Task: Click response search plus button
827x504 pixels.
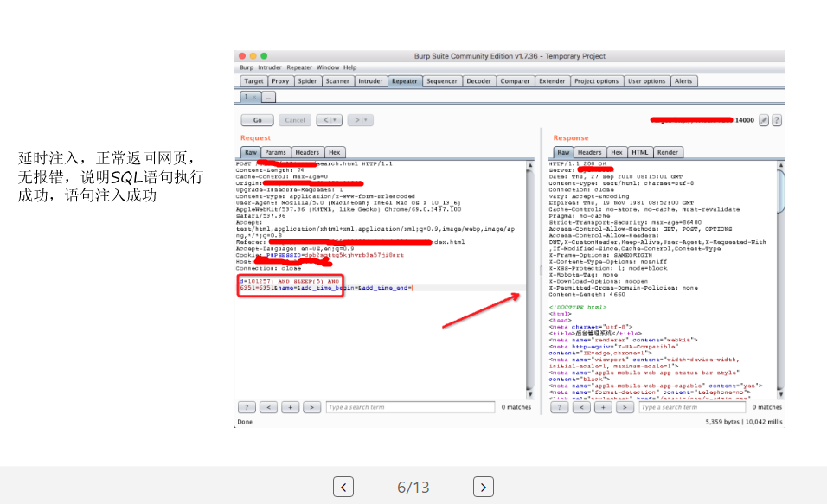Action: 603,407
